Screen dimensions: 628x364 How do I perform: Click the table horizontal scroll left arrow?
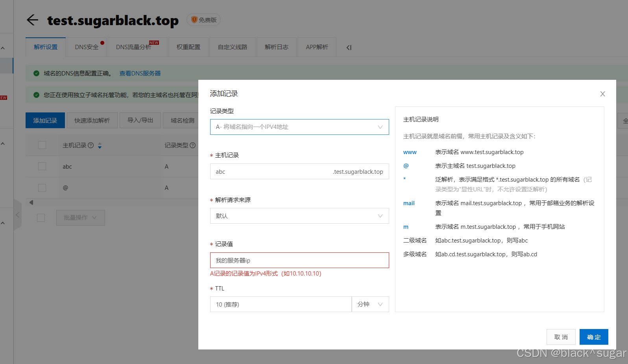[x=31, y=202]
